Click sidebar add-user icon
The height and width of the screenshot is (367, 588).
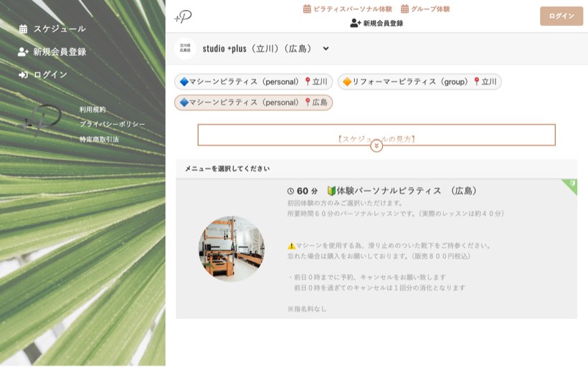point(23,52)
